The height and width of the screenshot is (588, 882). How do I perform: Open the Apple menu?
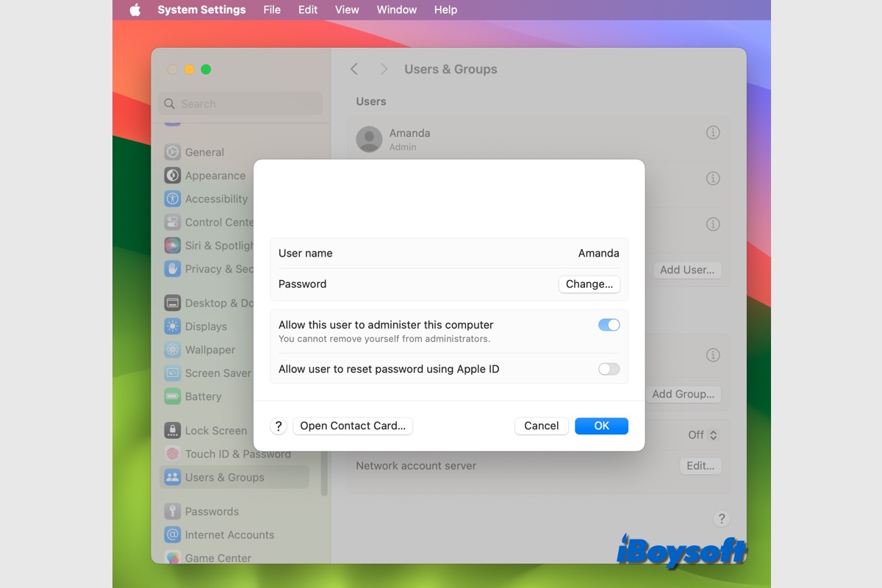pos(135,10)
